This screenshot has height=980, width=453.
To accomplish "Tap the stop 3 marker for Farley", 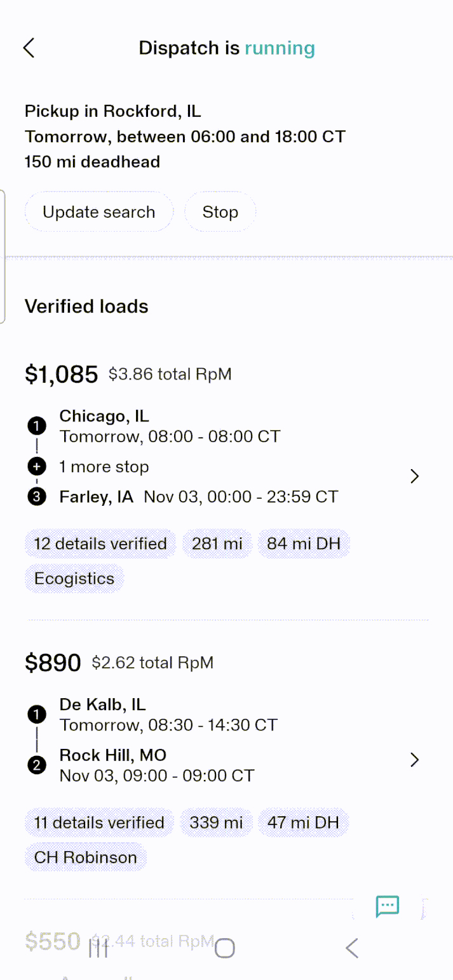I will 37,497.
